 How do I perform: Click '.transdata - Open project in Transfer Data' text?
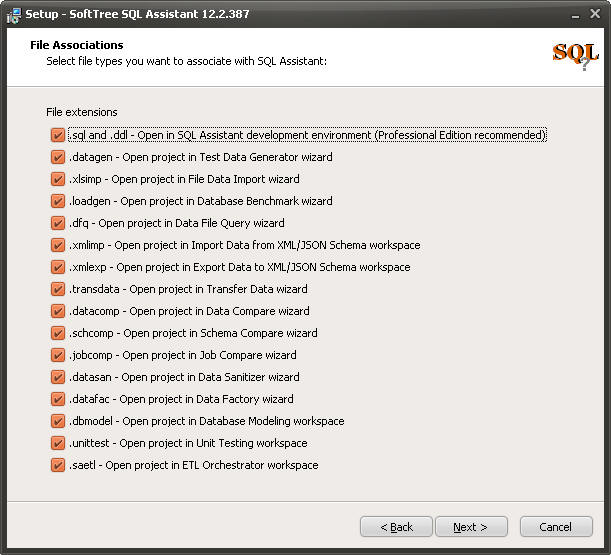(188, 289)
